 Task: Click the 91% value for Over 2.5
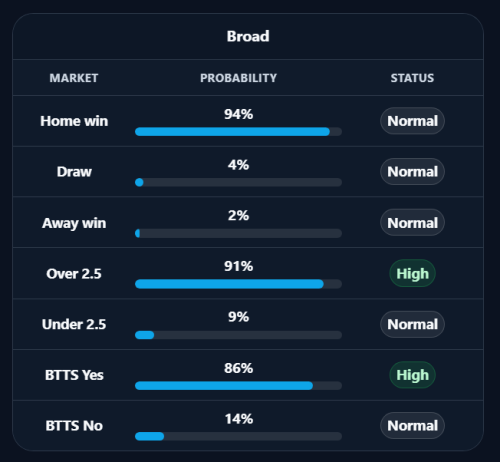click(238, 266)
